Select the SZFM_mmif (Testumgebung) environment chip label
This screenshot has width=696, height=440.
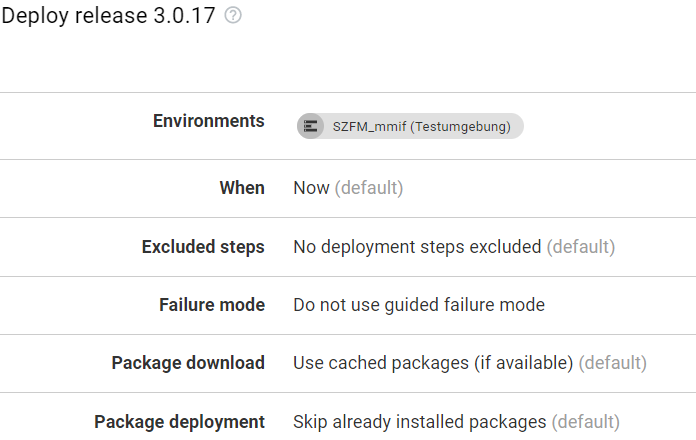tap(422, 127)
